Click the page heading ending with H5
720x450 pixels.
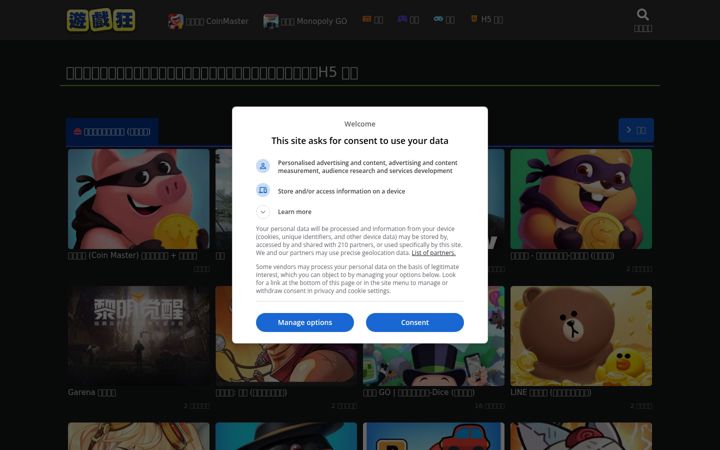point(212,73)
